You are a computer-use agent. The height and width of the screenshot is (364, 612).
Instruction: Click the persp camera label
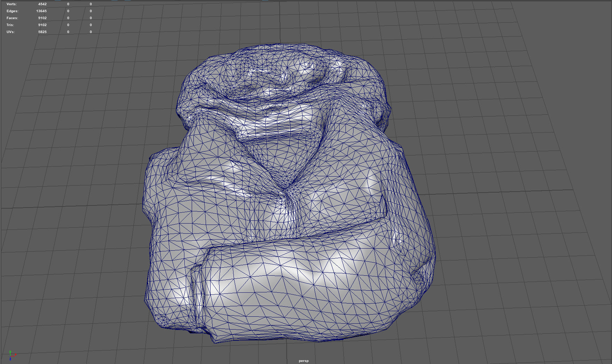point(303,361)
